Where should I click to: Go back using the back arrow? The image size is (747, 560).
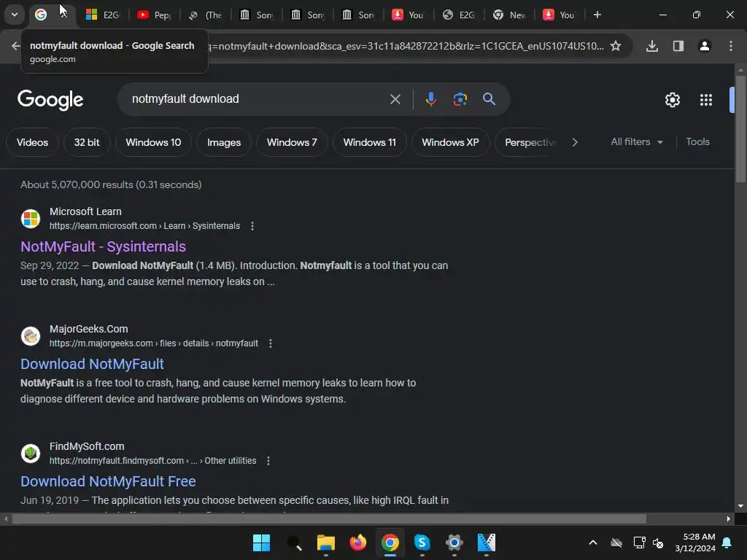tap(16, 46)
